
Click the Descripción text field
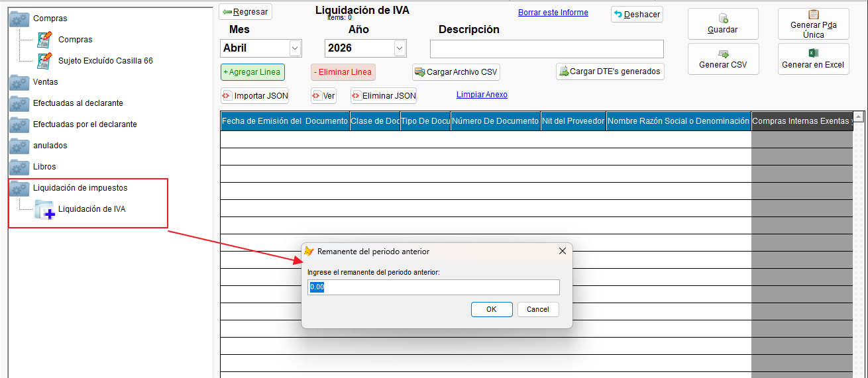click(547, 49)
